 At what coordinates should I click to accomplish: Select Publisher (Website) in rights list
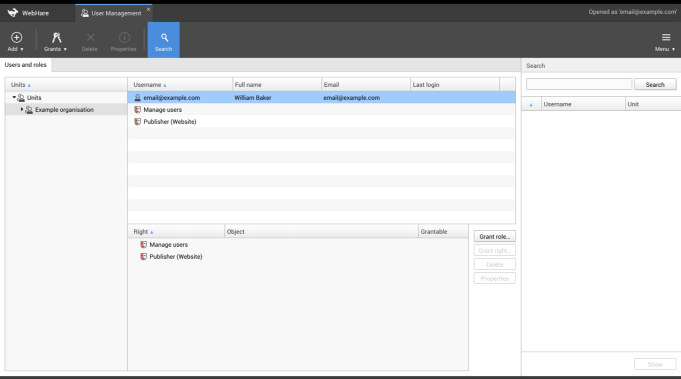coord(176,257)
